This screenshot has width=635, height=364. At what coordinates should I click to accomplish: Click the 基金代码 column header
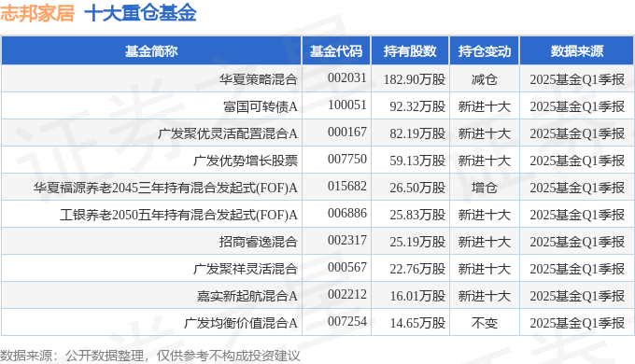[x=336, y=51]
